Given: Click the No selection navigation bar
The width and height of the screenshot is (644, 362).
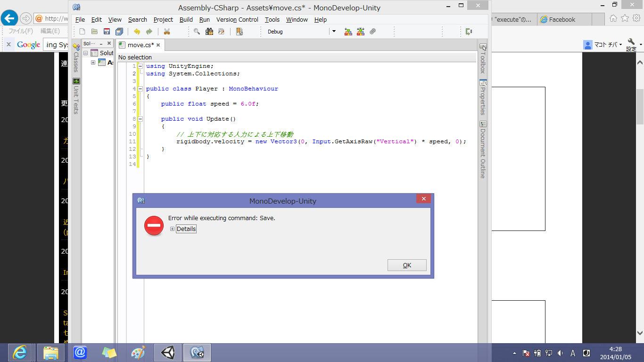Looking at the screenshot, I should click(296, 57).
